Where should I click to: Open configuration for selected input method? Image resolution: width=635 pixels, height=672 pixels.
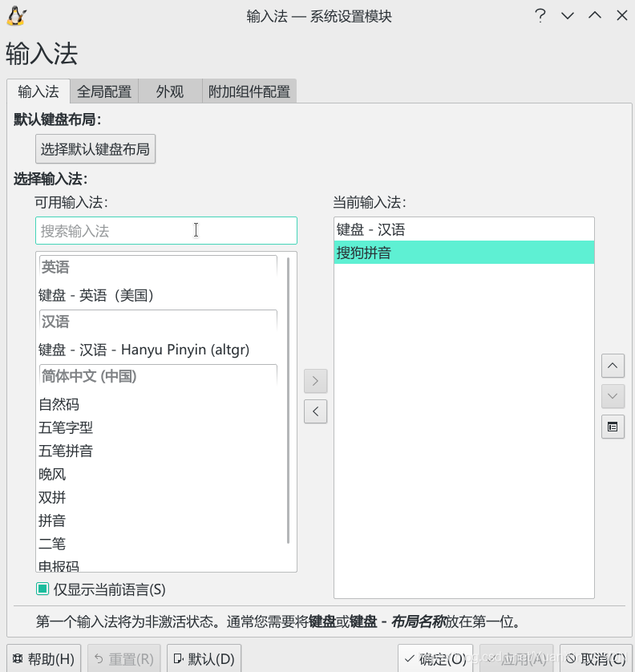point(613,427)
